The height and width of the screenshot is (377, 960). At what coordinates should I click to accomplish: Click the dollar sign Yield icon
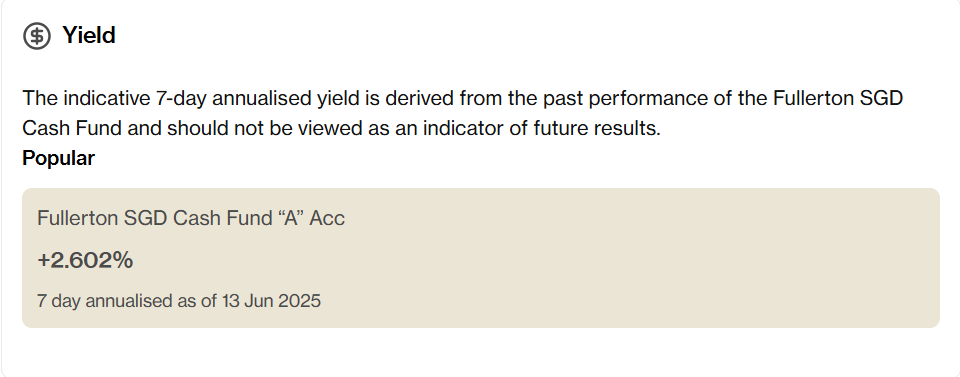click(x=37, y=36)
